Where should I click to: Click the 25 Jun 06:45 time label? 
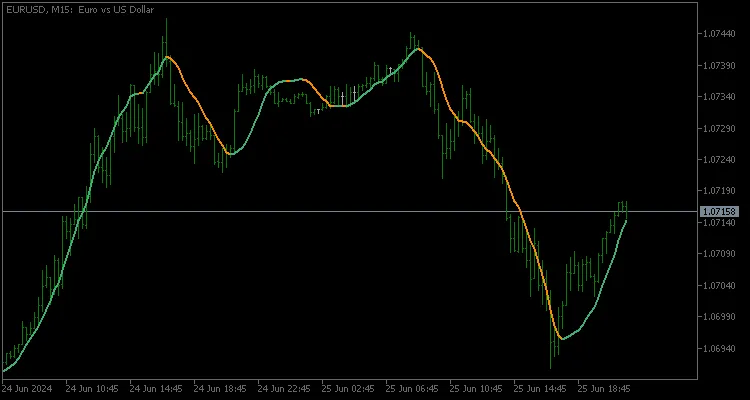tap(412, 388)
